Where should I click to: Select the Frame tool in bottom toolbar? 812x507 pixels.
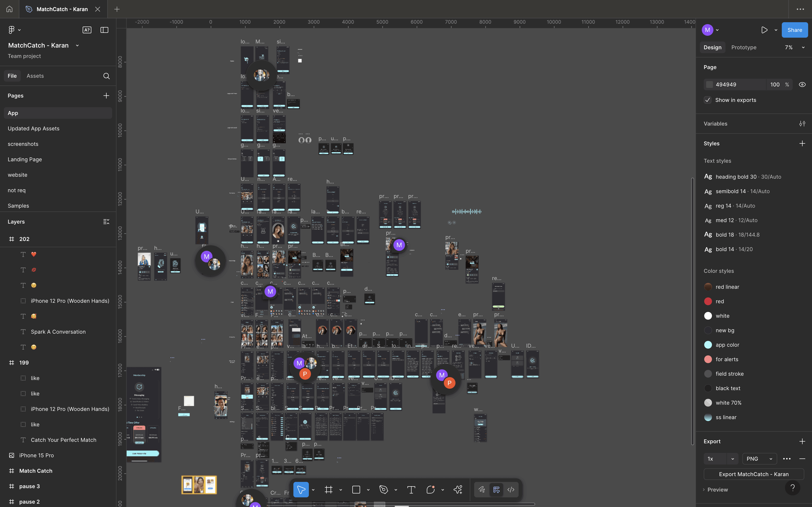coord(328,490)
